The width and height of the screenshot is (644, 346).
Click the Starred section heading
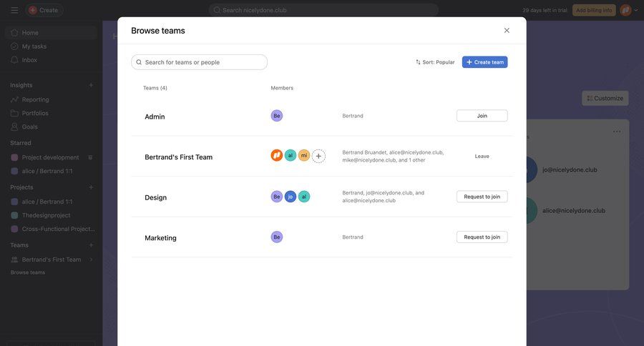[21, 143]
